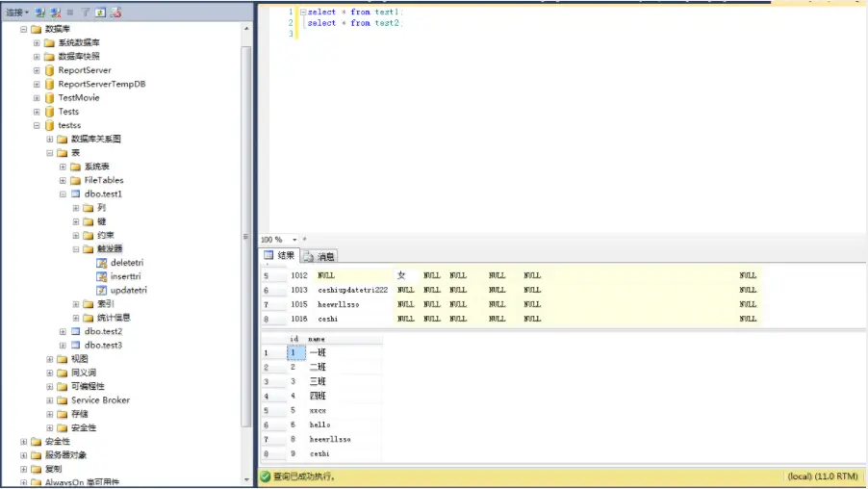
Task: Select the cell containing 1012
Action: [300, 275]
